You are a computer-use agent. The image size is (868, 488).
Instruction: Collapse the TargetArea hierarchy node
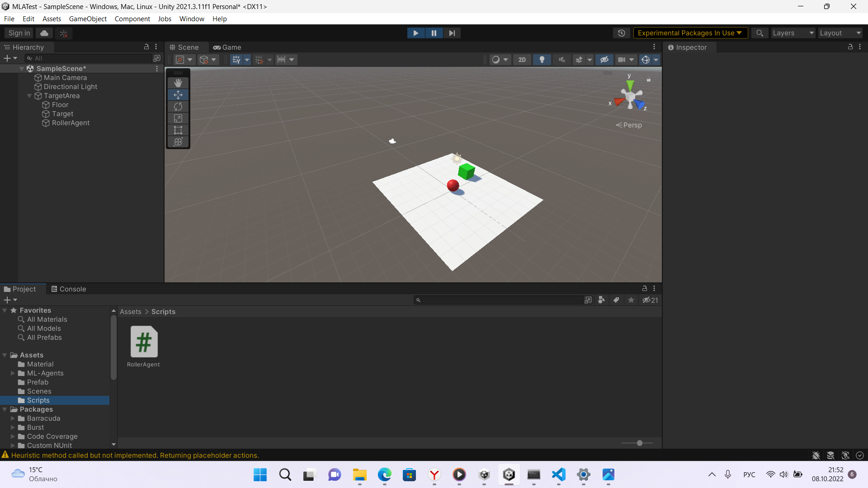tap(29, 96)
